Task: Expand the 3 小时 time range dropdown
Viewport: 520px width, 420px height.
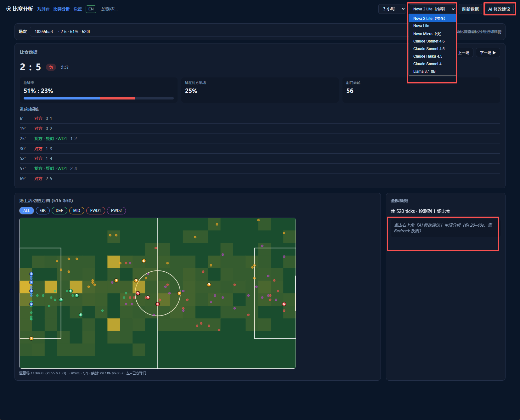Action: 392,9
